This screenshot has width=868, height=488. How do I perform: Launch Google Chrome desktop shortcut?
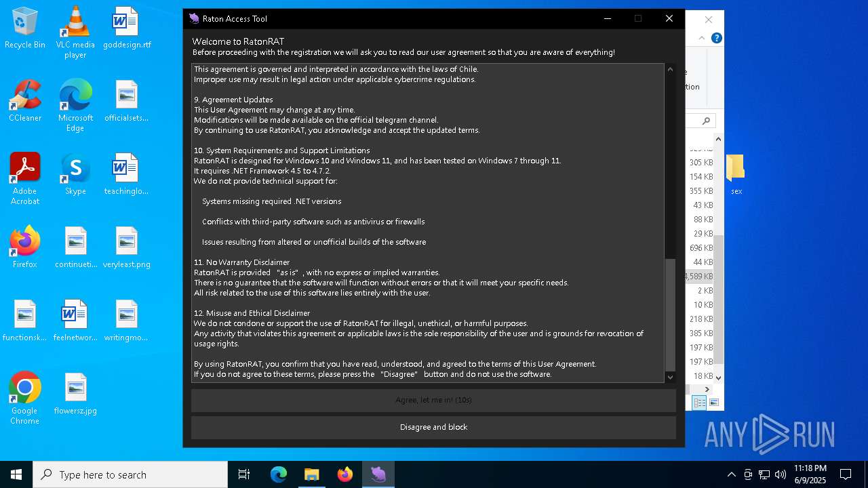(25, 398)
